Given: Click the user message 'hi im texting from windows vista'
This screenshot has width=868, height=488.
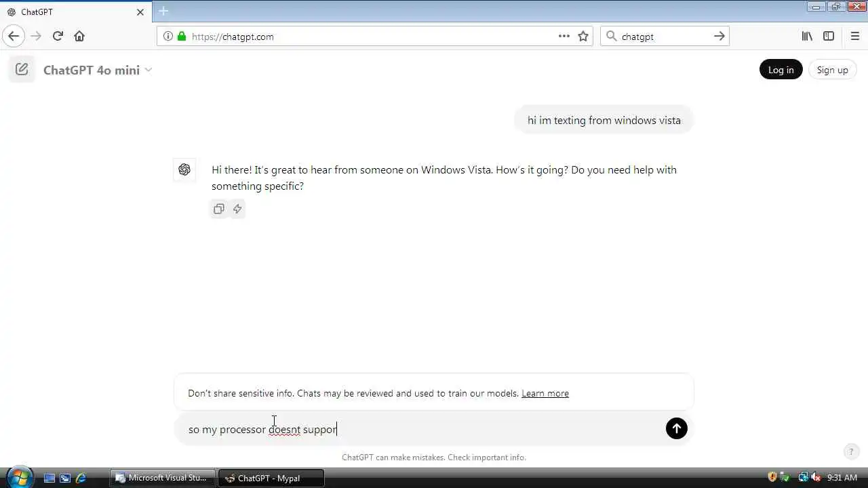Looking at the screenshot, I should [x=604, y=120].
